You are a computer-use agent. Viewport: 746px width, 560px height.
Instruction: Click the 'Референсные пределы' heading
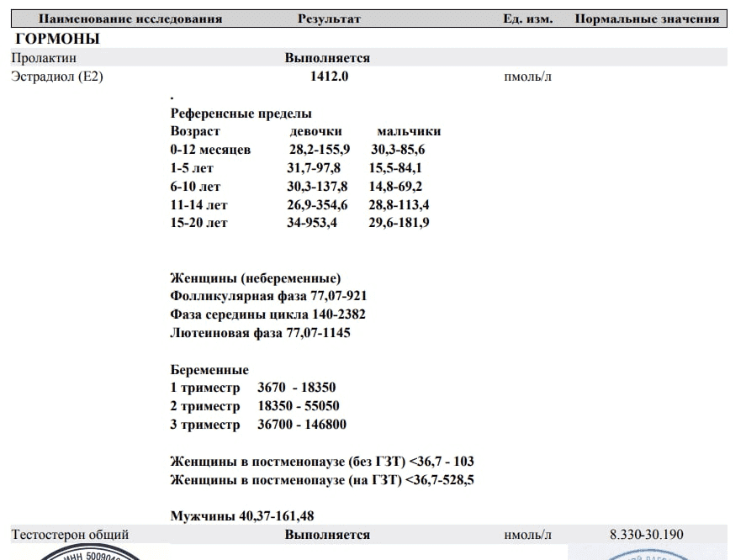[241, 114]
